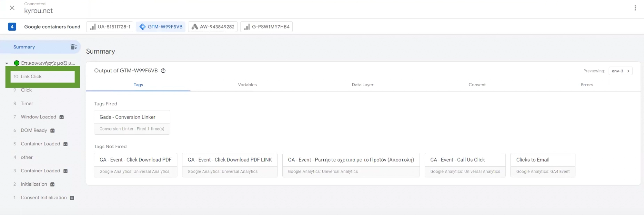Open the GA - Event - Click Download PDF tag
The image size is (644, 215).
point(135,165)
